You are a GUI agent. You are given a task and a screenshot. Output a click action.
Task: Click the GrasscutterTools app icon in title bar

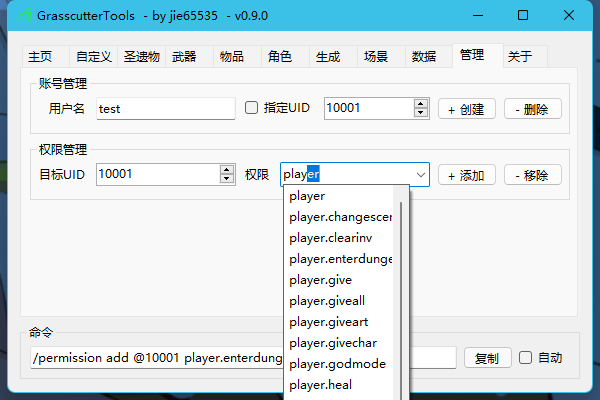25,16
